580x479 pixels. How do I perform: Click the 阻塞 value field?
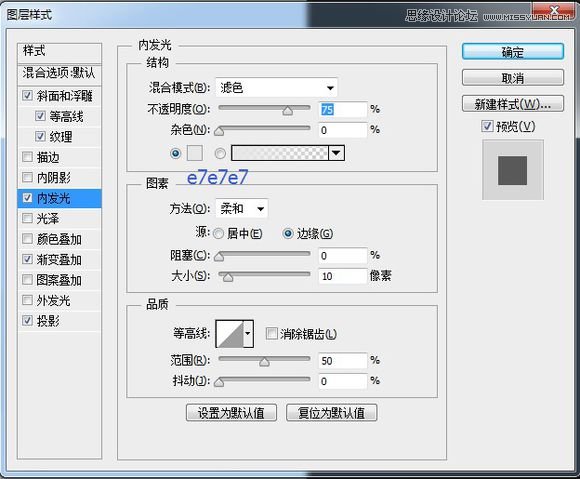coord(343,255)
